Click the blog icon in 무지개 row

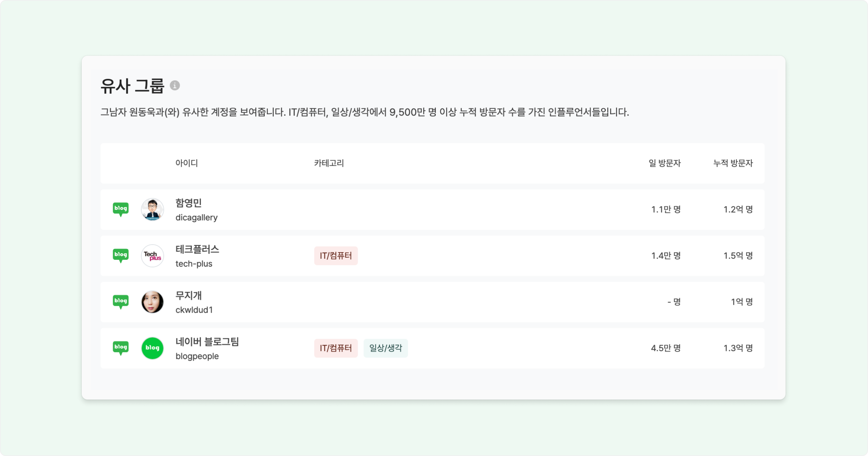(x=120, y=301)
